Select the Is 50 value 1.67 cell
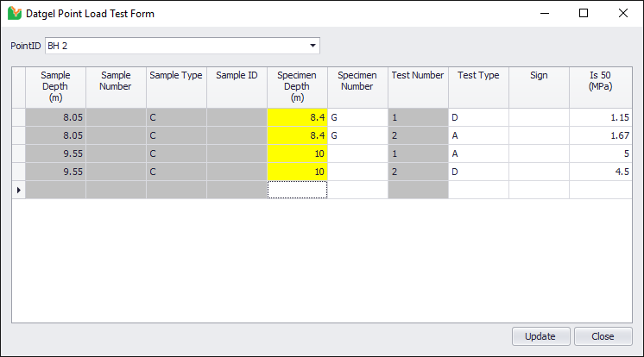Image resolution: width=644 pixels, height=357 pixels. click(600, 135)
